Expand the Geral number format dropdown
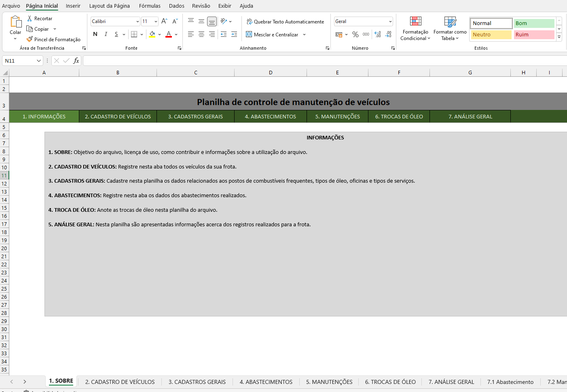The height and width of the screenshot is (392, 567). pyautogui.click(x=390, y=21)
